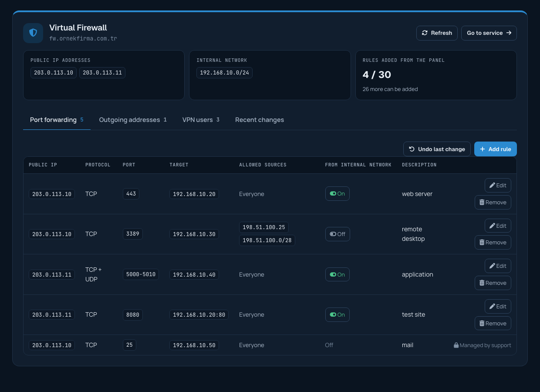540x392 pixels.
Task: Remove the application rule
Action: pos(493,283)
